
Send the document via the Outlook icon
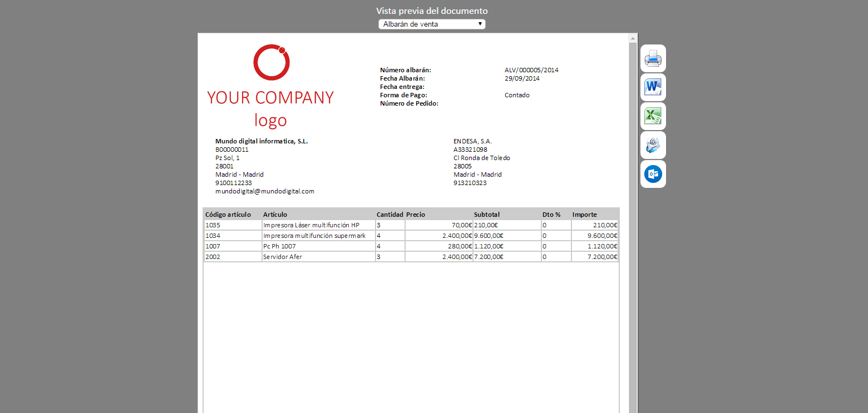(x=653, y=175)
